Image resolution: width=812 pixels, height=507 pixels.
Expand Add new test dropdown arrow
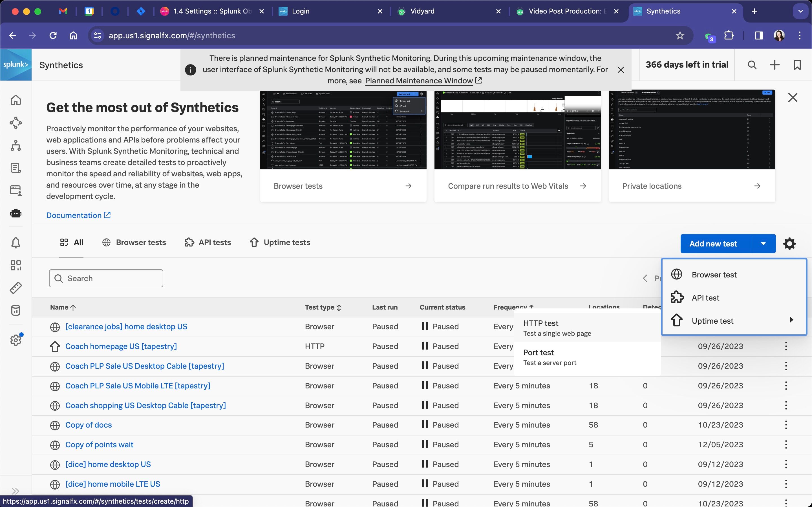coord(763,244)
